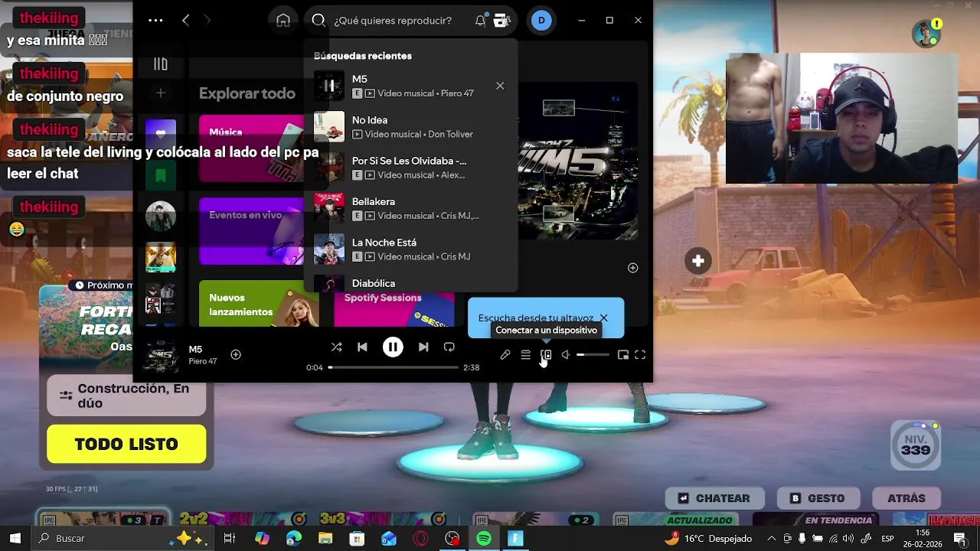Click the Buscar taskbar search box
This screenshot has width=980, height=551.
[122, 539]
